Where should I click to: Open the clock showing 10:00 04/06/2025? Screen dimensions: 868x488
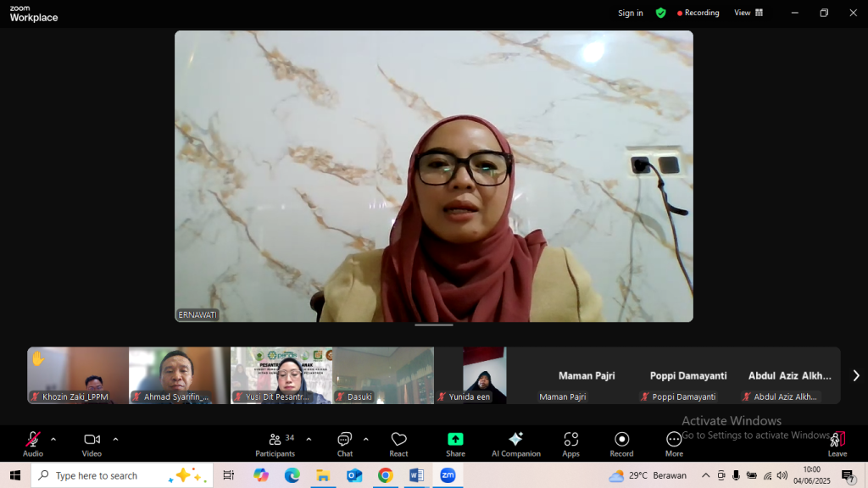(812, 475)
